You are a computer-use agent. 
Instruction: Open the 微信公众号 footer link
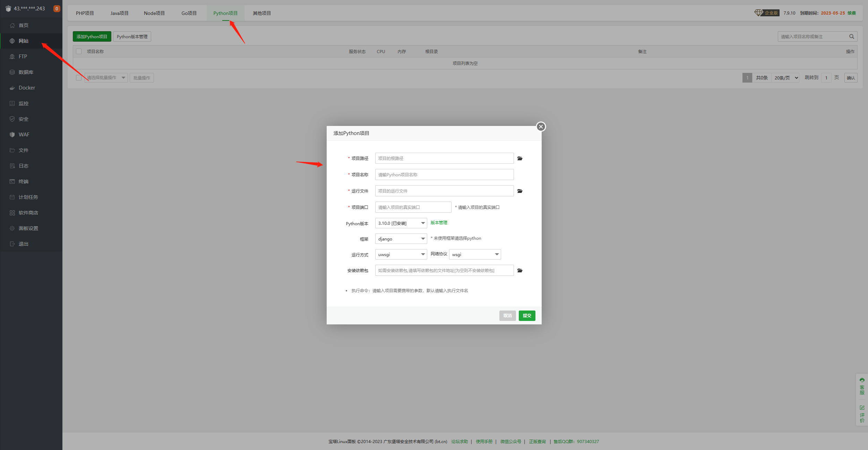click(x=510, y=442)
